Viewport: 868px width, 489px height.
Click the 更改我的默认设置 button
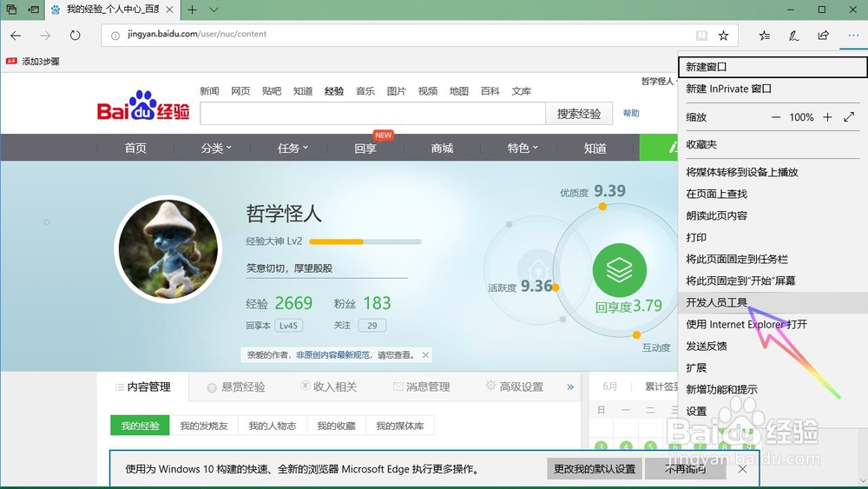[595, 469]
